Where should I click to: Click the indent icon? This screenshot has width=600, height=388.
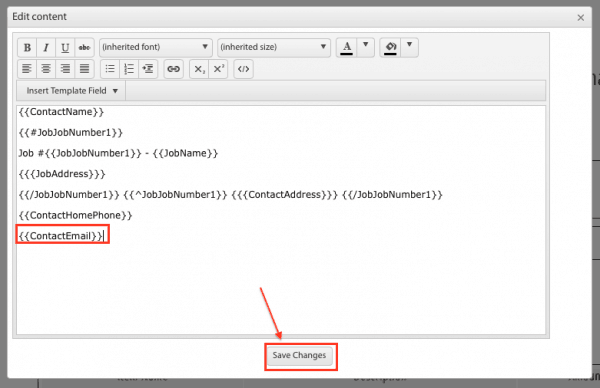pyautogui.click(x=148, y=69)
